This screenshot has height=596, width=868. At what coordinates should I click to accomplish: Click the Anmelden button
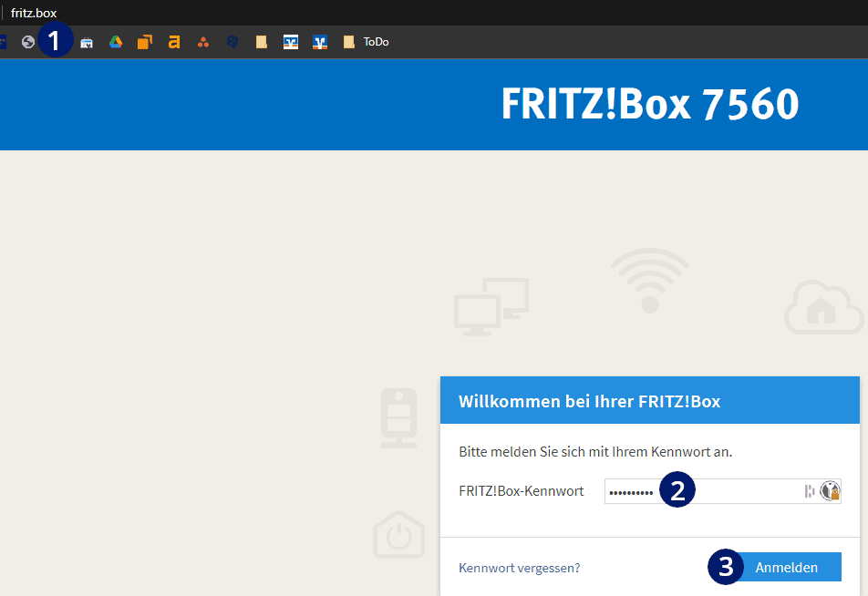tap(786, 567)
